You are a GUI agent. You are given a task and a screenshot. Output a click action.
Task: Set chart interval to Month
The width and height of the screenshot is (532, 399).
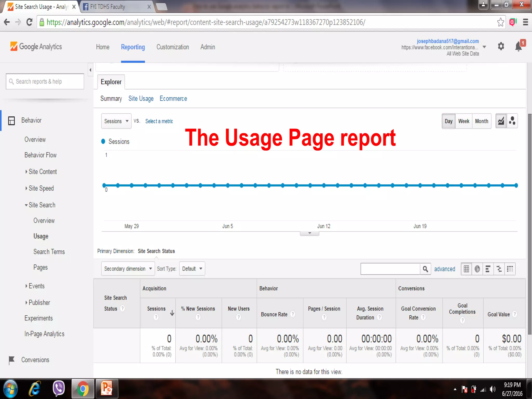coord(482,121)
